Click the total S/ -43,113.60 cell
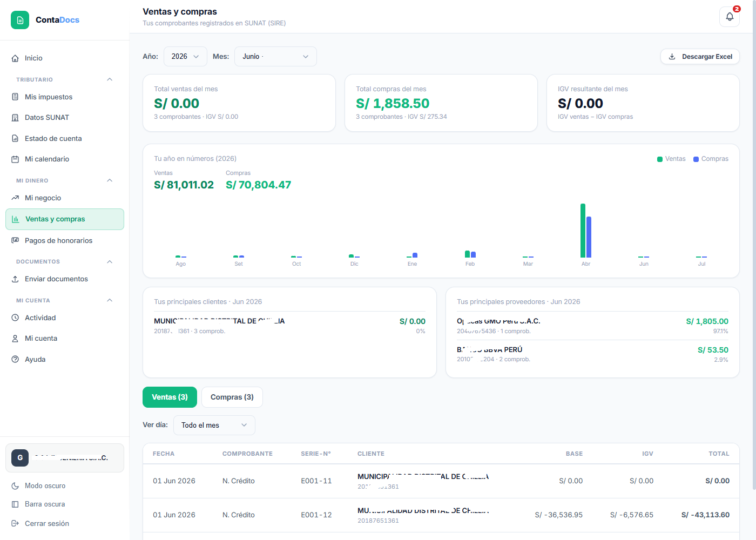This screenshot has height=540, width=756. pyautogui.click(x=705, y=515)
